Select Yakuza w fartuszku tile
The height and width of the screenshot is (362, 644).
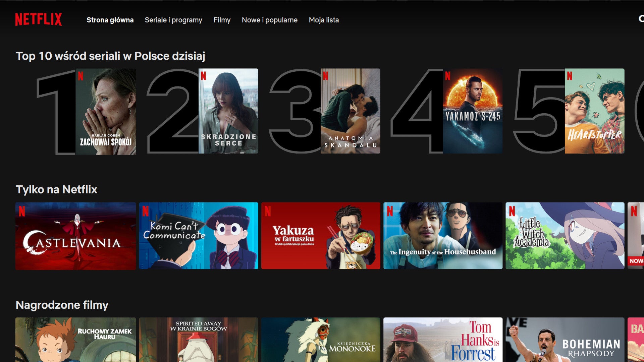point(321,236)
